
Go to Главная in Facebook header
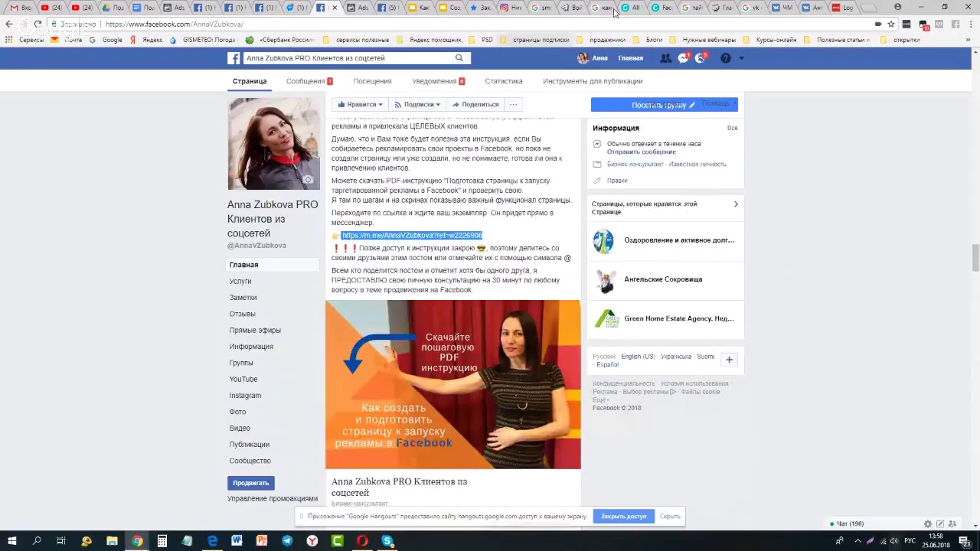[631, 58]
